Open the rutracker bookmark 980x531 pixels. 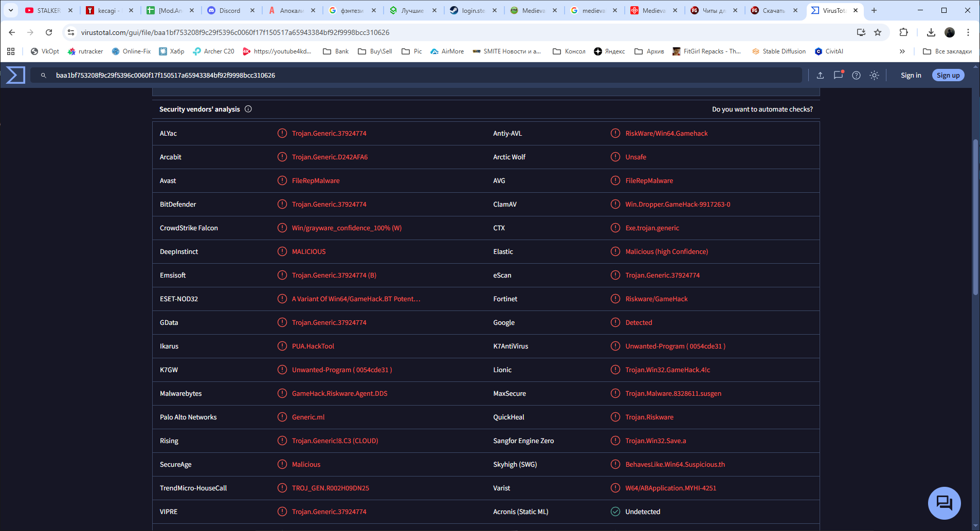[85, 51]
